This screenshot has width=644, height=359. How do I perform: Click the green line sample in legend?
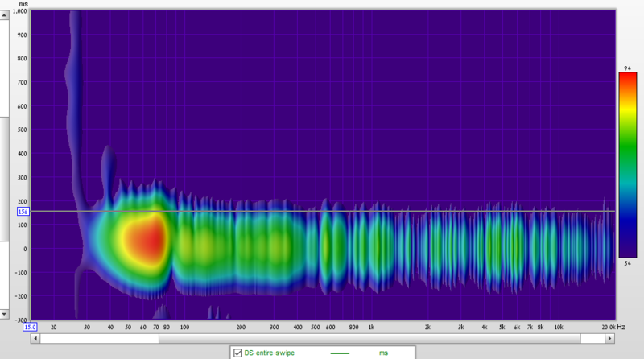340,353
